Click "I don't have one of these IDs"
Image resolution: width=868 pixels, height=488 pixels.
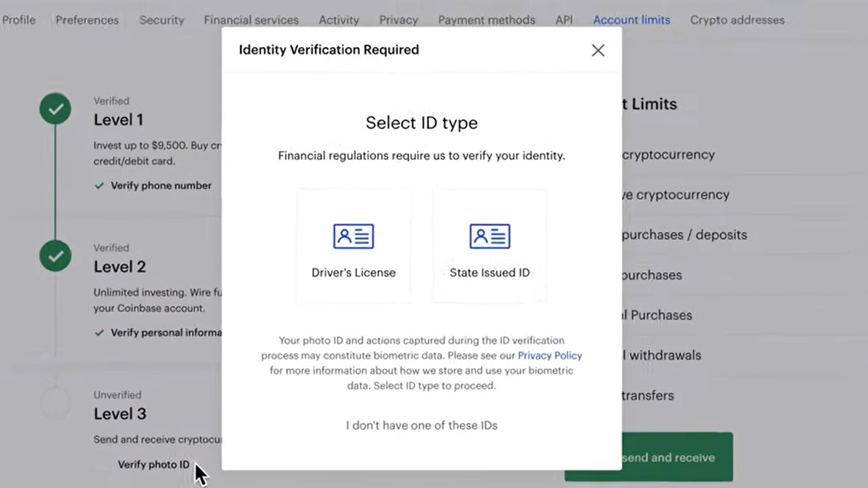[x=422, y=426]
